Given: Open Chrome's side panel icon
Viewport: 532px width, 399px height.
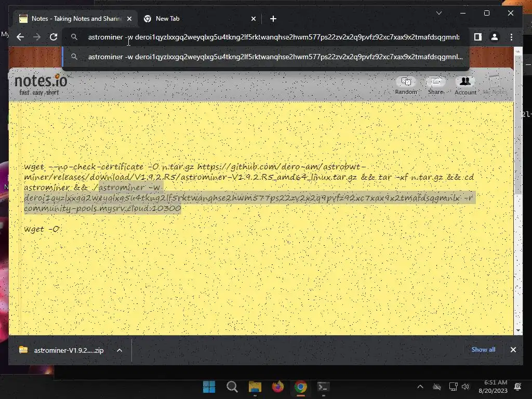Looking at the screenshot, I should [x=478, y=37].
